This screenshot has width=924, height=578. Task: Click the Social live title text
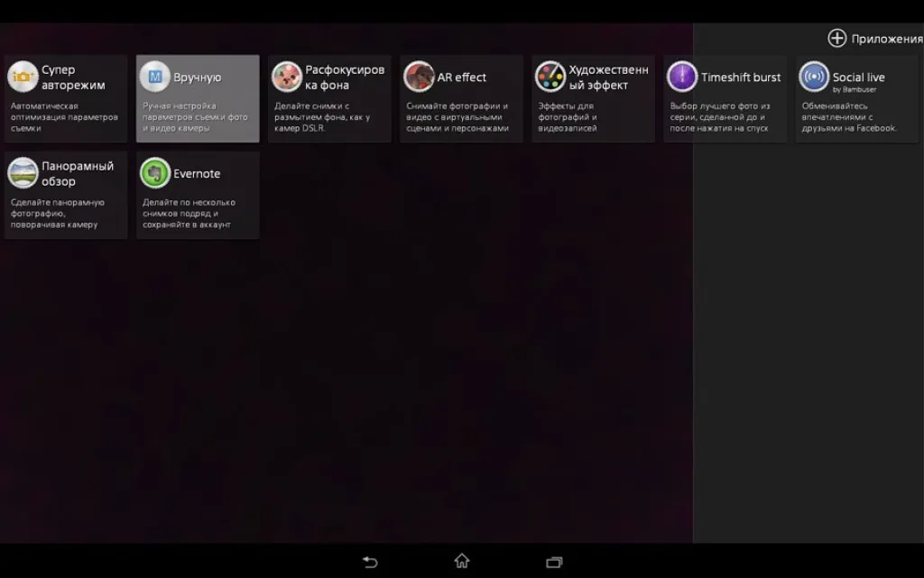point(859,78)
